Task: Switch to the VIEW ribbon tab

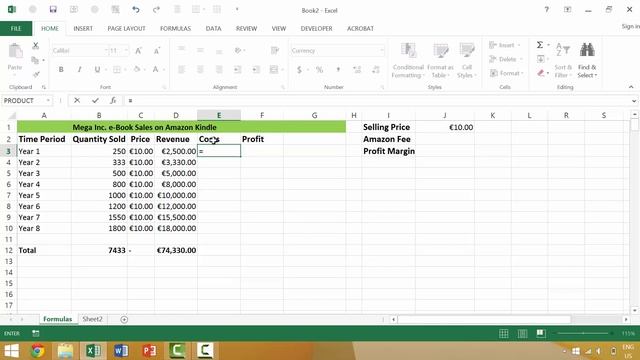Action: (x=279, y=29)
